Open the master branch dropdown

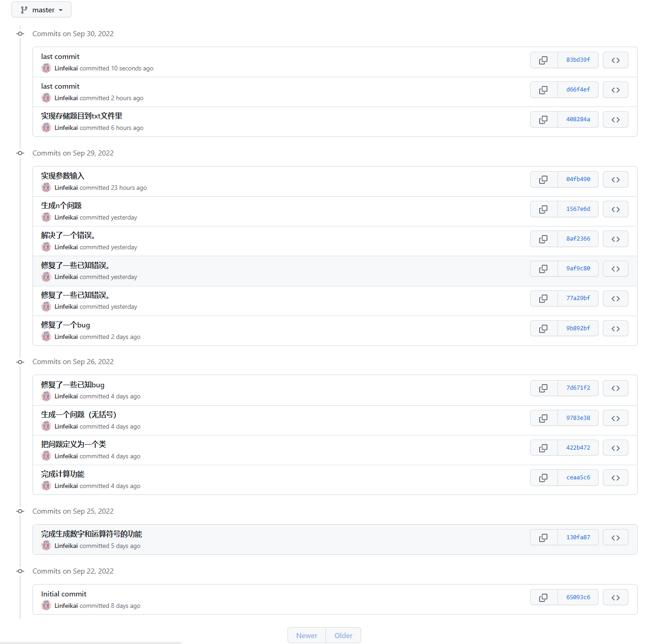(41, 10)
